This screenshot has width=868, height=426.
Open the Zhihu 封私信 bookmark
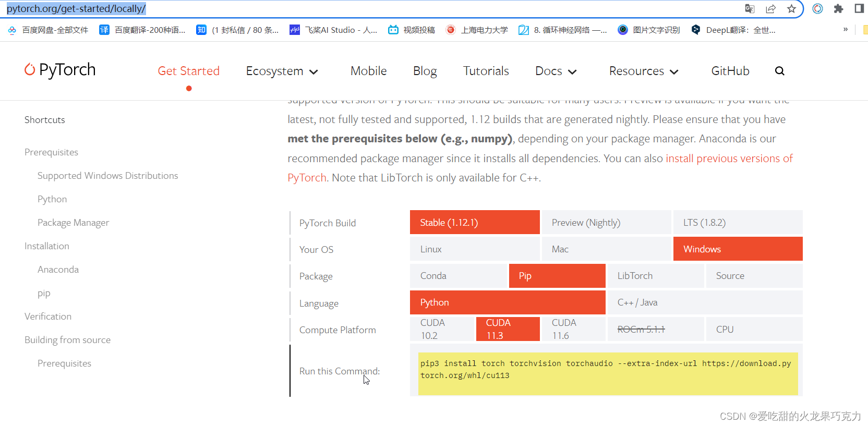coord(237,30)
